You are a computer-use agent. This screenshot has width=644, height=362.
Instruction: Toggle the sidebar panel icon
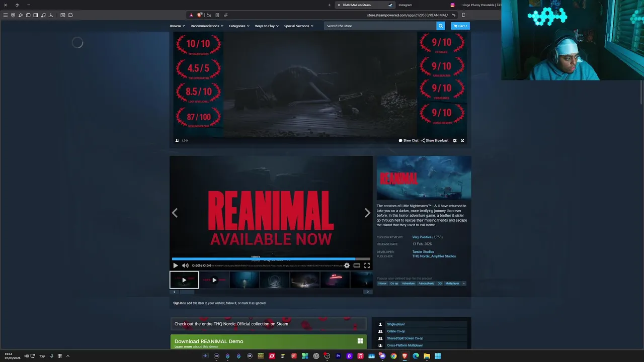coord(36,15)
